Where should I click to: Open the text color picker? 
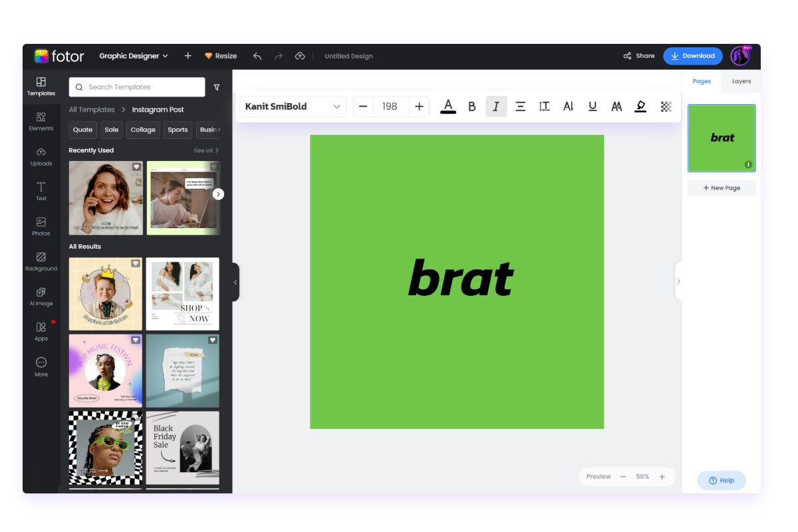448,106
